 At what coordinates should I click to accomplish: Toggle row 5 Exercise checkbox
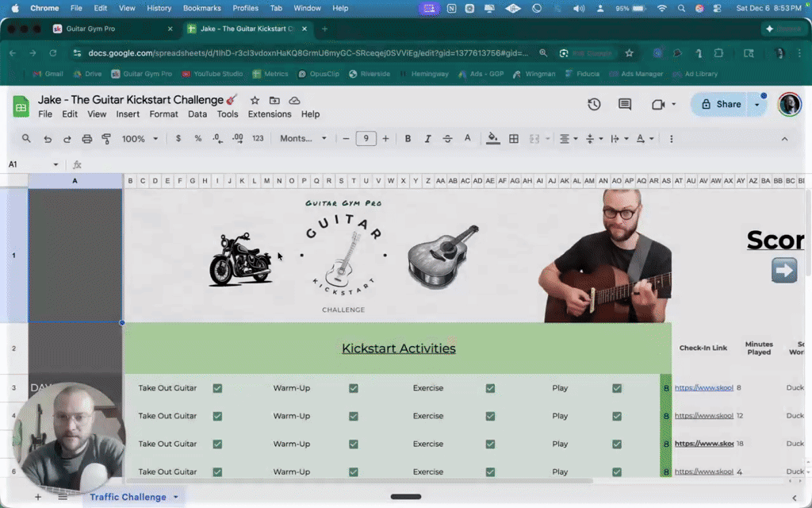coord(490,444)
